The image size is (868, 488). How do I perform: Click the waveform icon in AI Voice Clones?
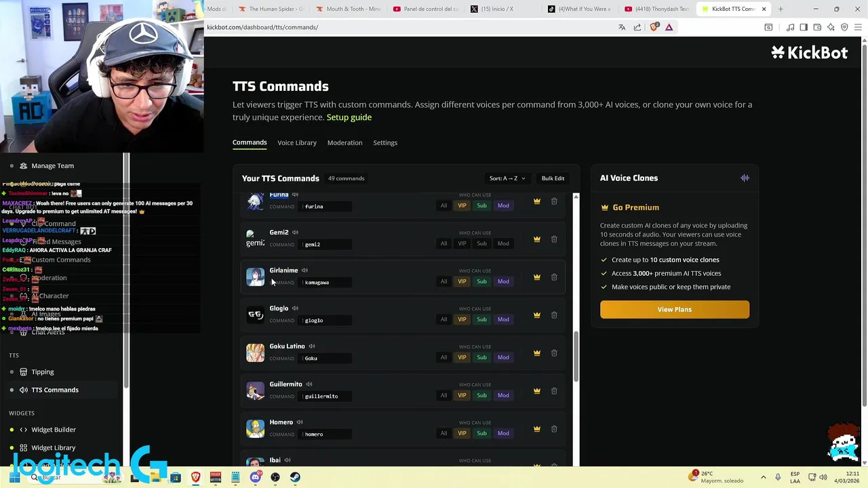[745, 178]
